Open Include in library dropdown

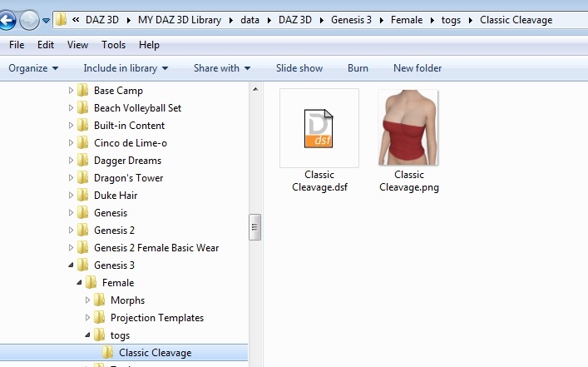(x=126, y=68)
